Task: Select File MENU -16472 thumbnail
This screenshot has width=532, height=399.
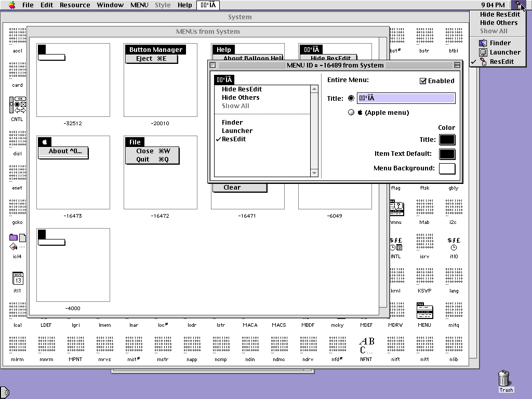Action: point(161,172)
